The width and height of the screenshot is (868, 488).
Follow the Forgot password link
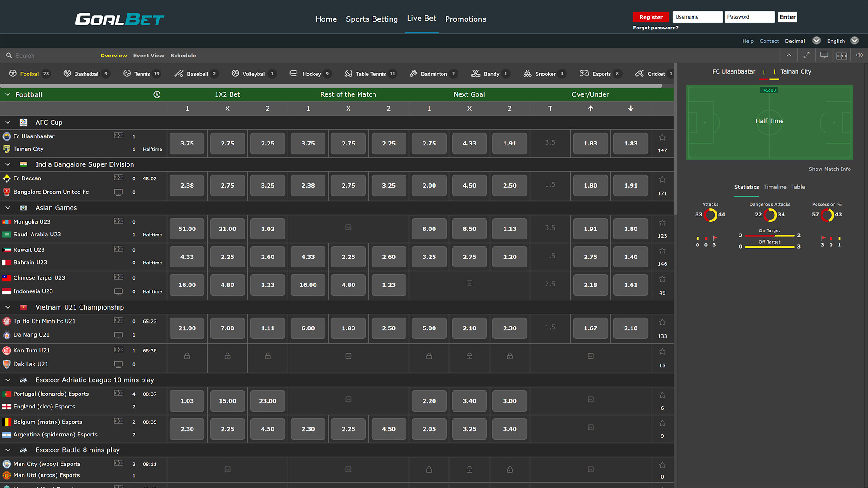[x=656, y=28]
